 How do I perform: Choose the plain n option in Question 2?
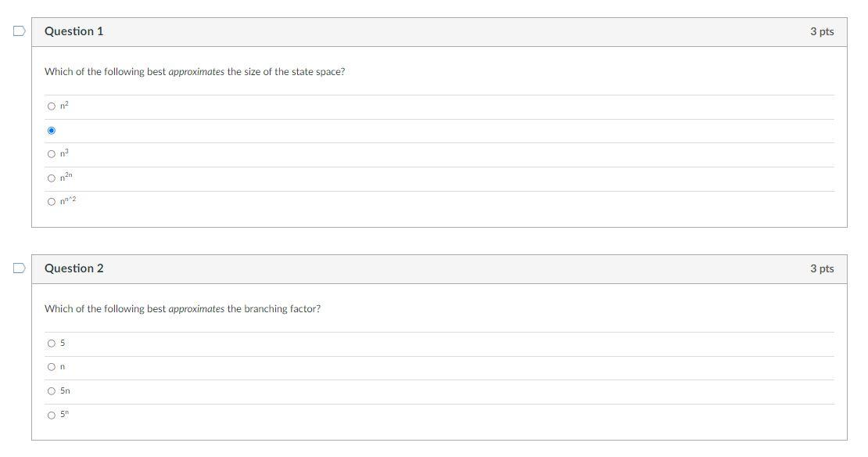point(52,367)
